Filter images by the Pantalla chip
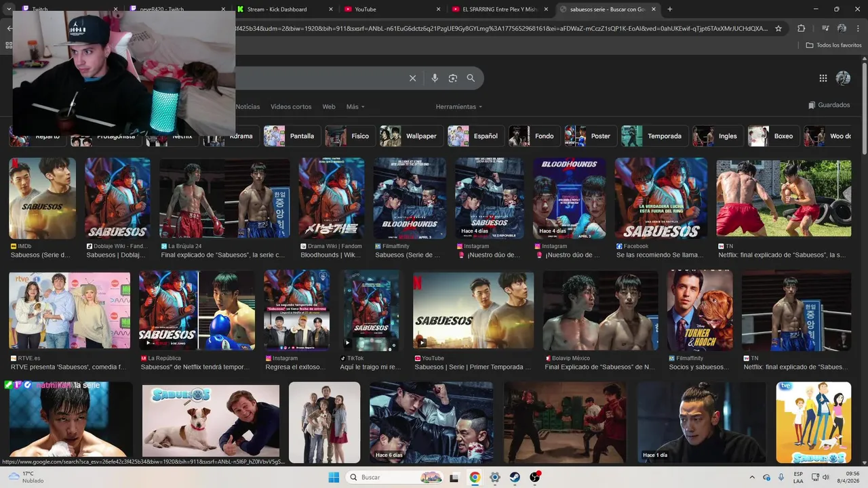 [x=292, y=136]
